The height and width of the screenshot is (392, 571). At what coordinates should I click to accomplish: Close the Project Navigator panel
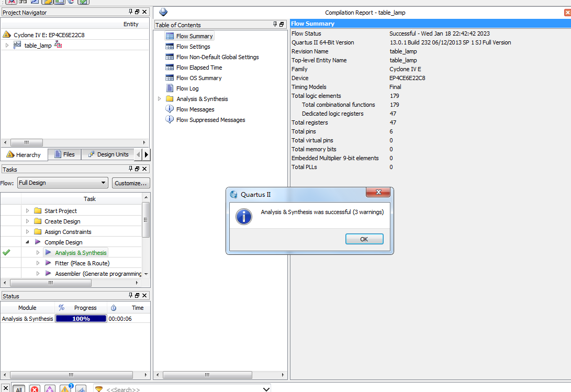click(x=144, y=12)
